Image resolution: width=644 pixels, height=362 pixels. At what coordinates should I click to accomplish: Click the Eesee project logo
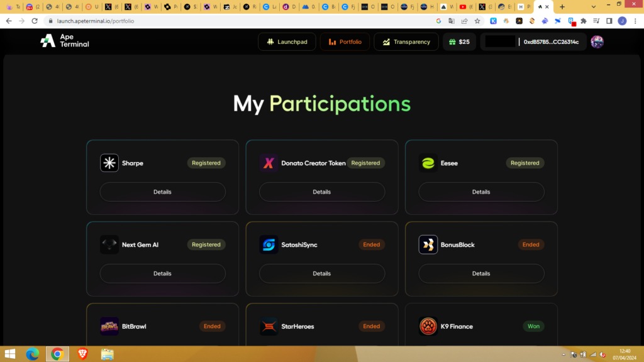(x=428, y=163)
